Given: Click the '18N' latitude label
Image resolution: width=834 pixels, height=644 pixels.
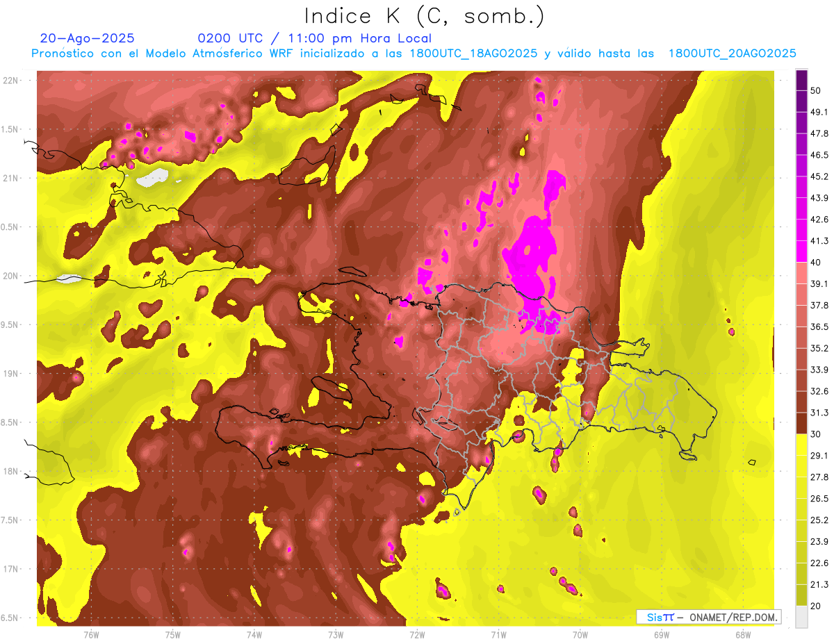Looking at the screenshot, I should tap(12, 471).
